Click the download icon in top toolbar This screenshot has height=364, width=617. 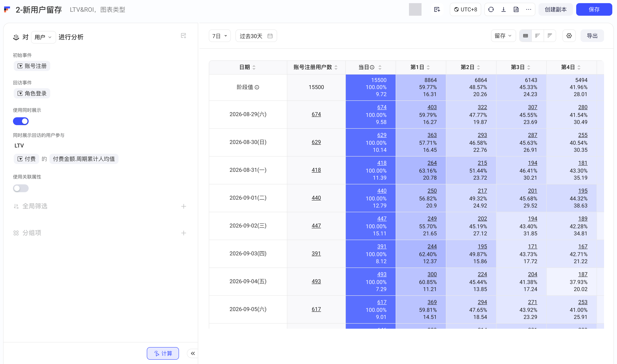503,10
